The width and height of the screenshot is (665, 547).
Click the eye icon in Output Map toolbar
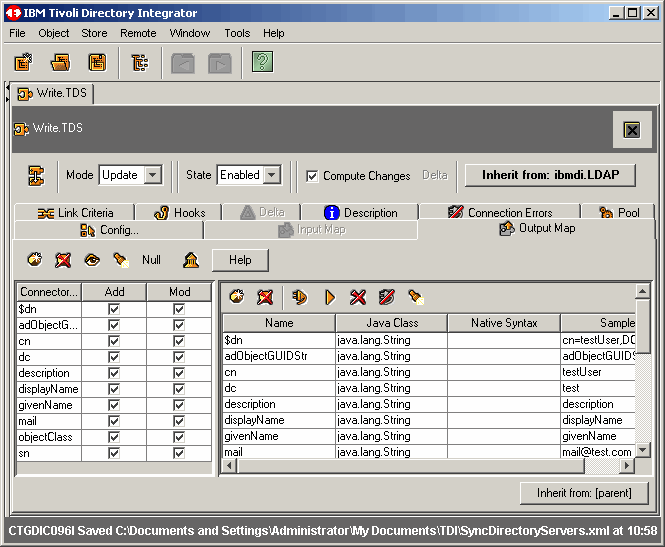click(91, 260)
